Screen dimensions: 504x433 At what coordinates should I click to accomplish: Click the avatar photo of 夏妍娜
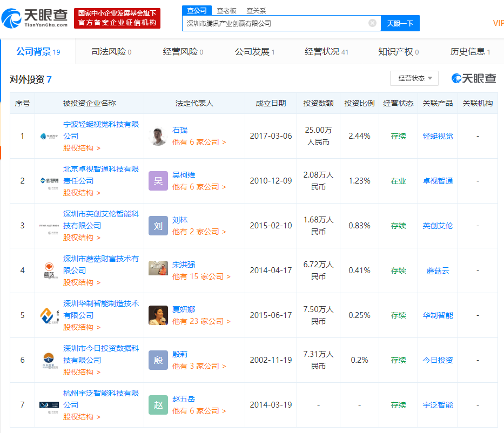pos(158,315)
